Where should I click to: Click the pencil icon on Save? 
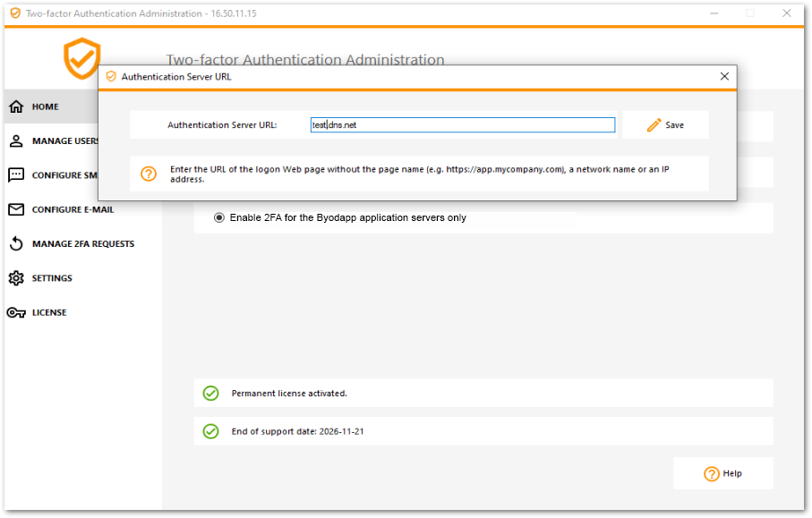coord(654,124)
